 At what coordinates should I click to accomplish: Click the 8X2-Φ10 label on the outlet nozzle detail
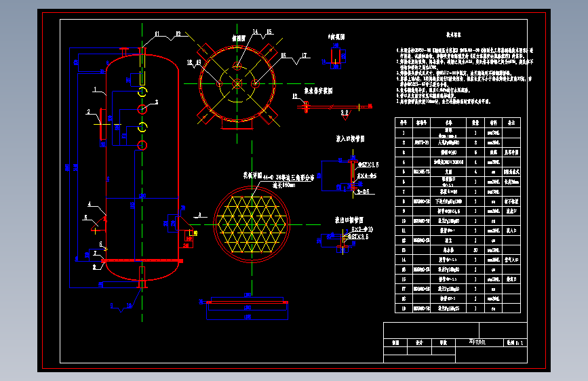[362, 229]
